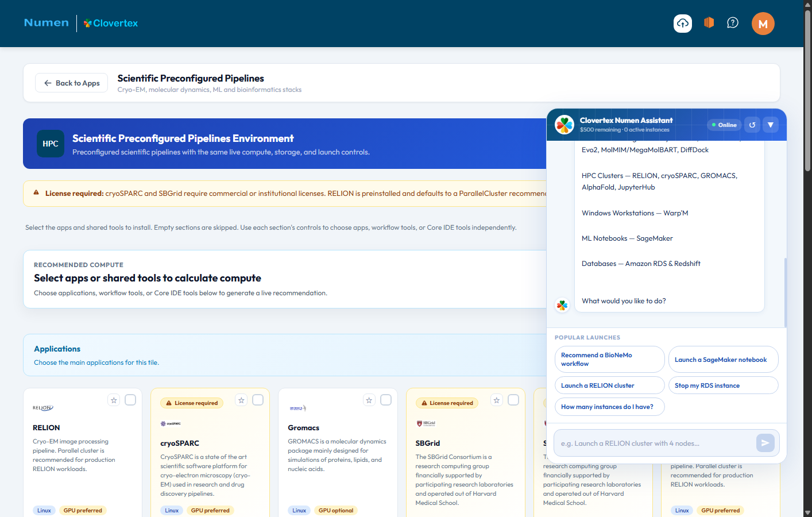The height and width of the screenshot is (517, 812).
Task: Open the cloud upload icon
Action: coord(683,24)
